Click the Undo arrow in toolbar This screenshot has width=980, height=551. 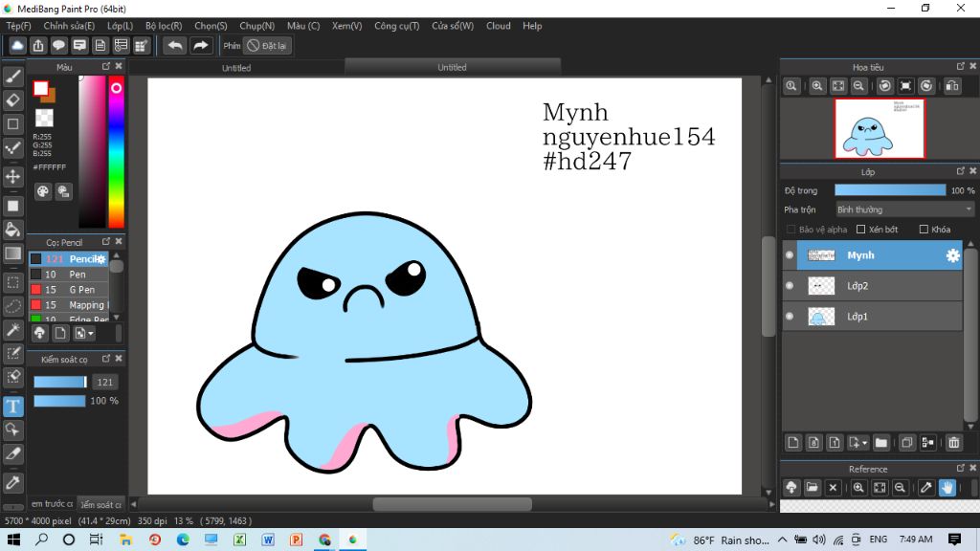175,46
